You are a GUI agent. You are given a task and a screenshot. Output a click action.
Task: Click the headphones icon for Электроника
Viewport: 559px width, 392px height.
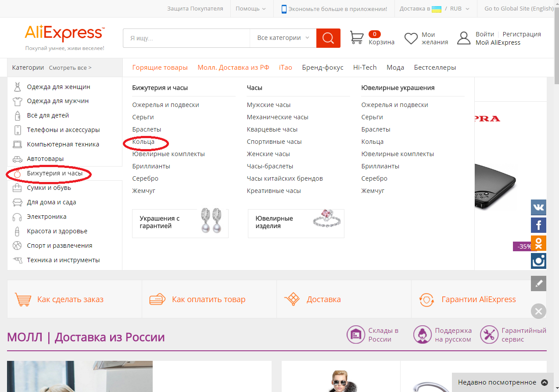coord(18,217)
